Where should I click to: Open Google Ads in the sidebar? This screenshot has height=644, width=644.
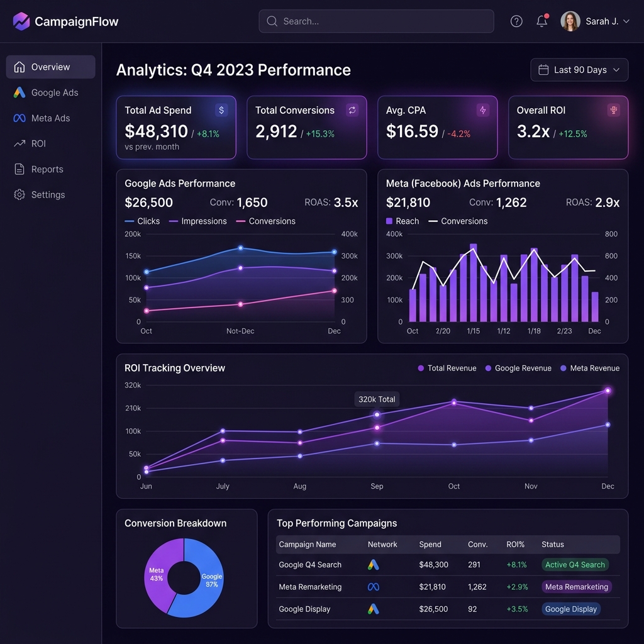tap(50, 92)
